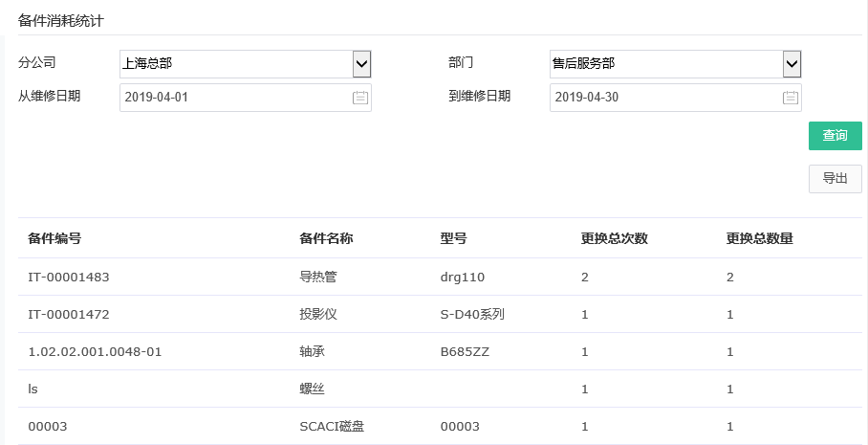Expand the 部门 dropdown arrow

click(x=792, y=64)
